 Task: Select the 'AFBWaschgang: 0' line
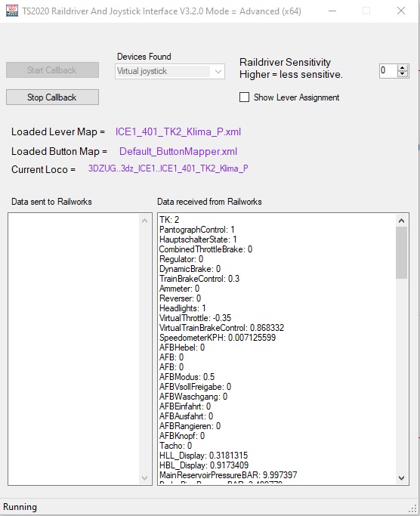tap(193, 397)
